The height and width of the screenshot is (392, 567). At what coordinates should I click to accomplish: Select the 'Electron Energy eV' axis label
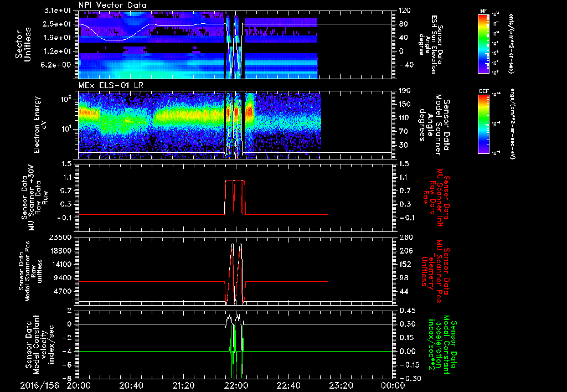(x=39, y=125)
